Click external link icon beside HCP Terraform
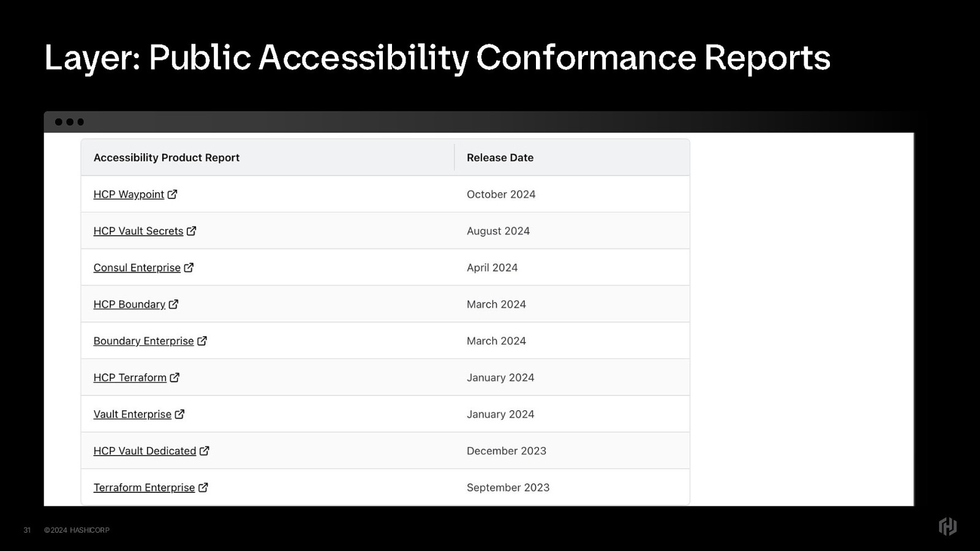980x551 pixels. click(175, 378)
